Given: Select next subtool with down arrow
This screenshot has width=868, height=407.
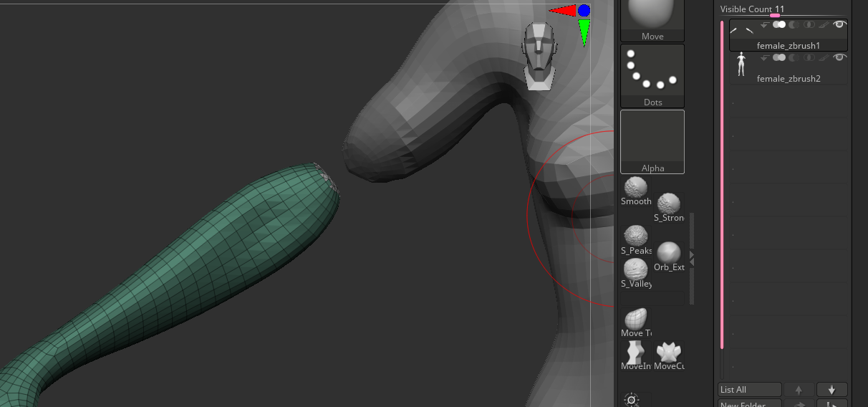Looking at the screenshot, I should pyautogui.click(x=831, y=390).
